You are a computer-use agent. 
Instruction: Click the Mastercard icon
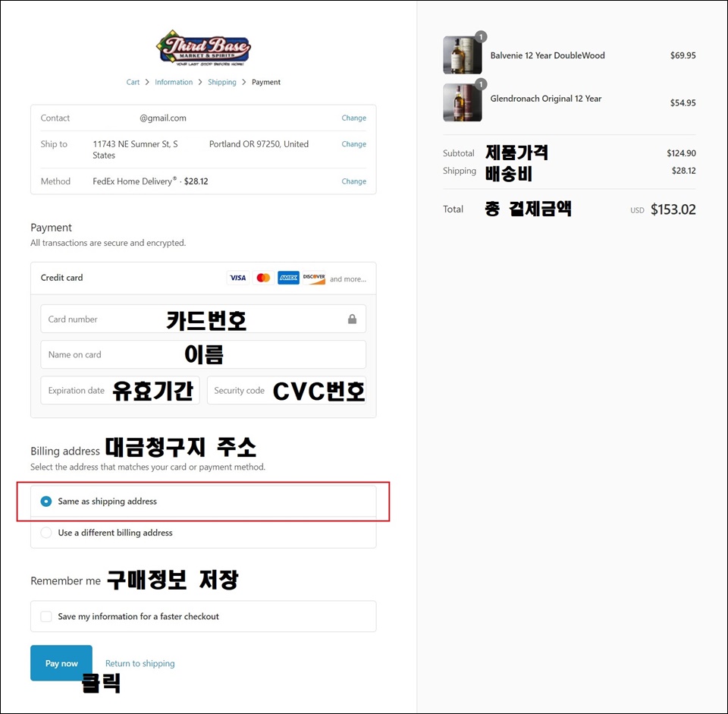263,278
